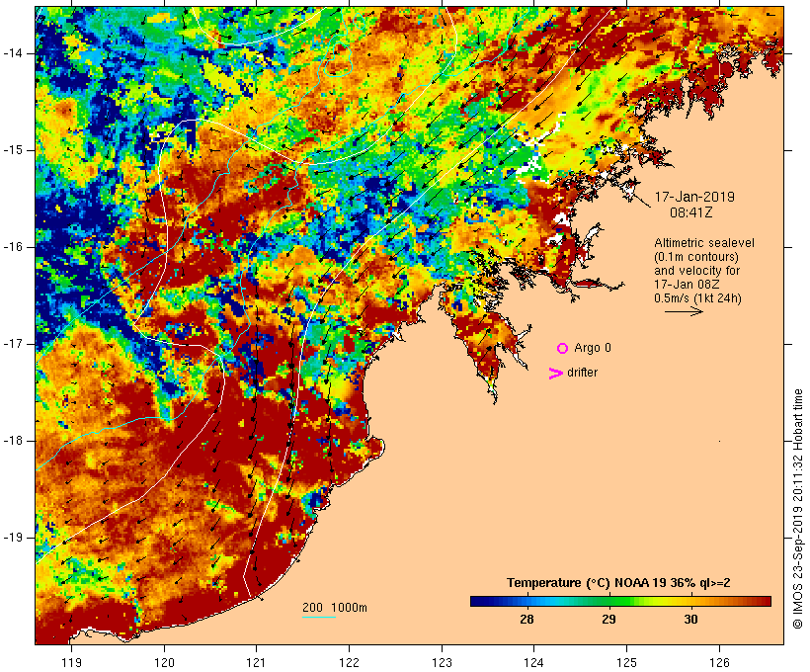Click the 08:41Z time text
The width and height of the screenshot is (810, 672).
(691, 212)
